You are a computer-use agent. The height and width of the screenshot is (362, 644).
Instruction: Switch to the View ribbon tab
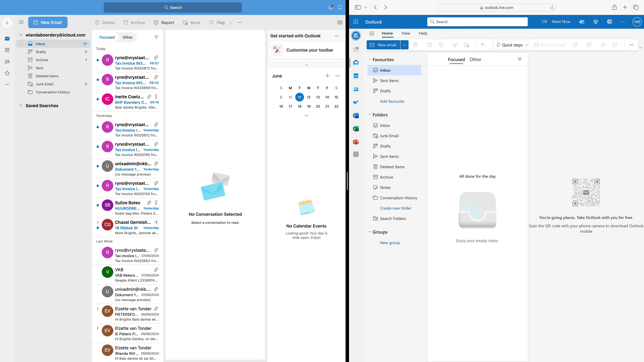point(406,33)
